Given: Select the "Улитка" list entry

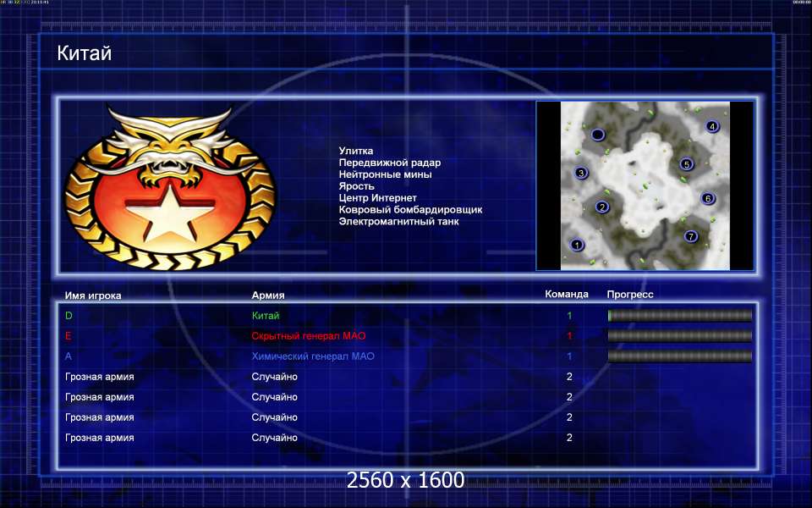Looking at the screenshot, I should [356, 151].
